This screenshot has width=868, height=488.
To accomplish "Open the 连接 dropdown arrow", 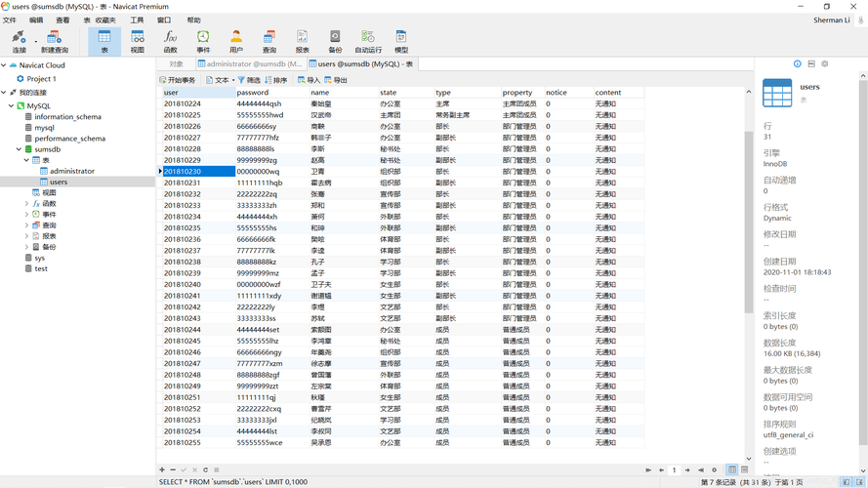I will [x=36, y=42].
